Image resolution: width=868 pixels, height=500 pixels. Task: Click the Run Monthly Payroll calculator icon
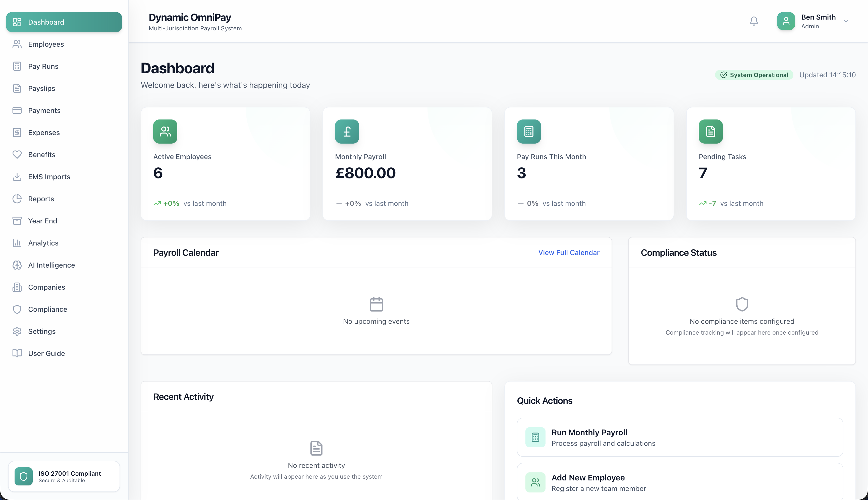pyautogui.click(x=535, y=437)
